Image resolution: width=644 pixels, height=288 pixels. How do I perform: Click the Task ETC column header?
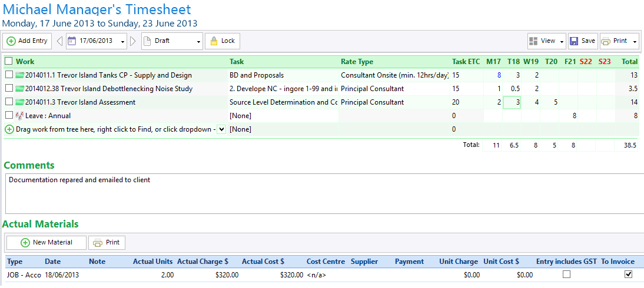(466, 62)
